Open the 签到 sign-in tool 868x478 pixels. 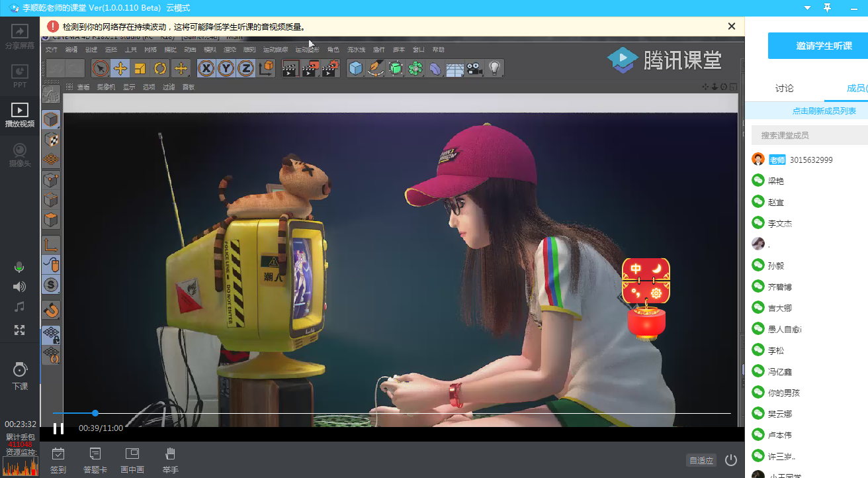58,461
